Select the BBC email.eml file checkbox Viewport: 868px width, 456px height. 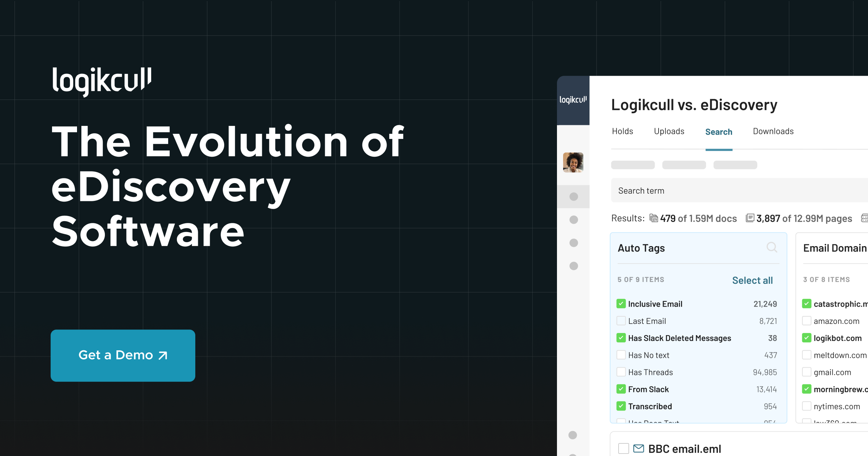624,449
